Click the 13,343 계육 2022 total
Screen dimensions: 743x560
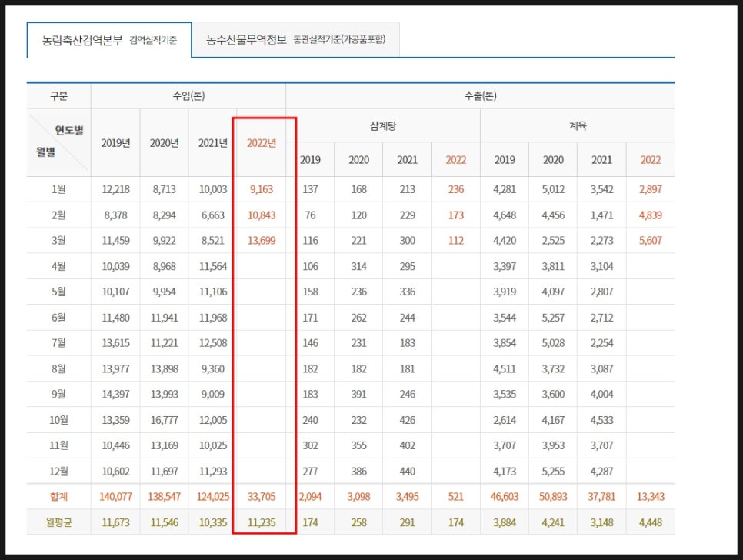tap(651, 496)
